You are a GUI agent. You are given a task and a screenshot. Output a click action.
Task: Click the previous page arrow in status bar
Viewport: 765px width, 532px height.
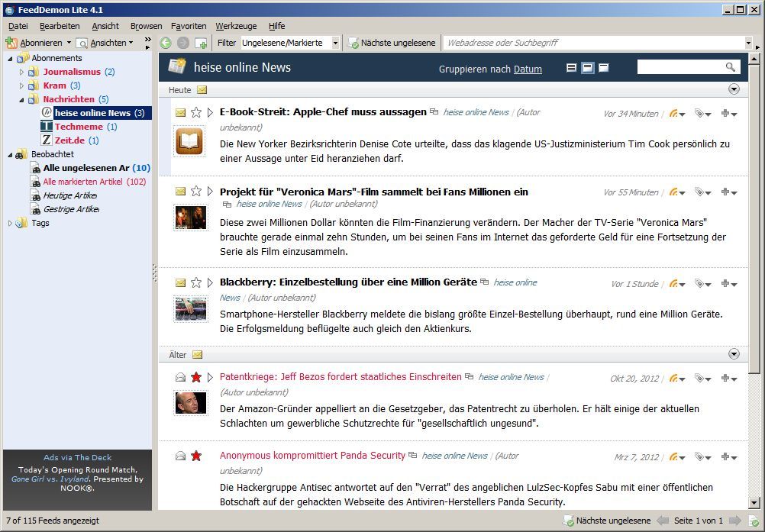click(663, 521)
